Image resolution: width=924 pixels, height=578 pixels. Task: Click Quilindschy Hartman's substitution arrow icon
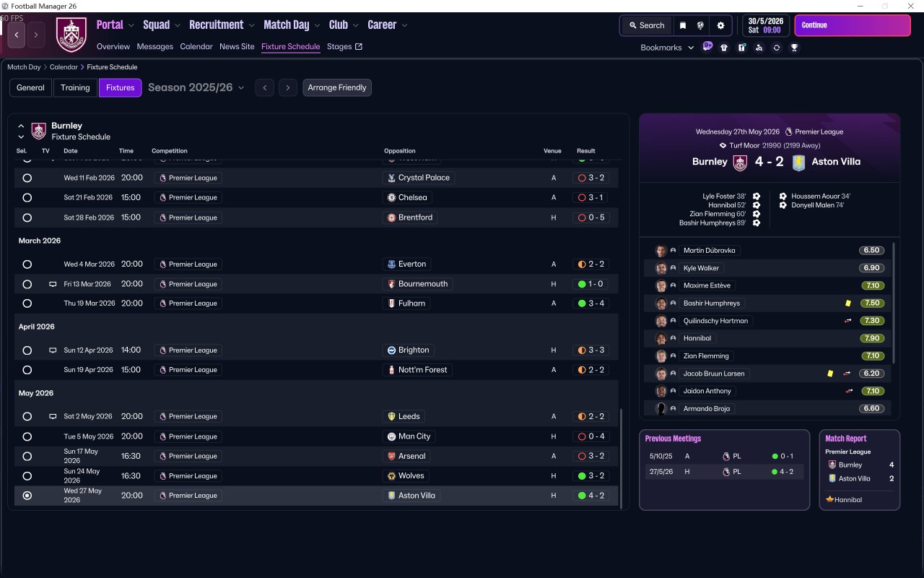[847, 321]
